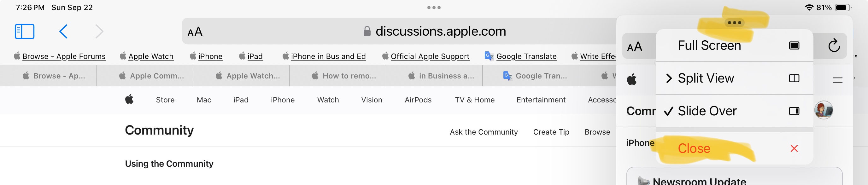
Task: Click the Apple logo in site navigation
Action: tap(129, 99)
